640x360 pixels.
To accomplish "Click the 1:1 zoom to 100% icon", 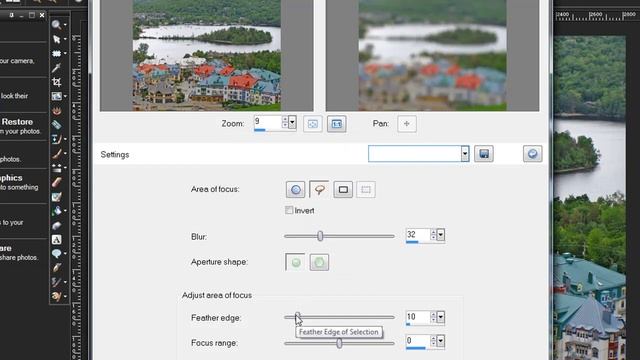I will (x=336, y=124).
